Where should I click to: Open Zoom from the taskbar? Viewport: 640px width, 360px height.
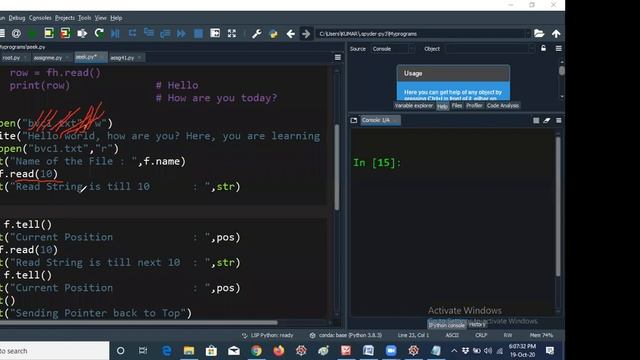[391, 351]
